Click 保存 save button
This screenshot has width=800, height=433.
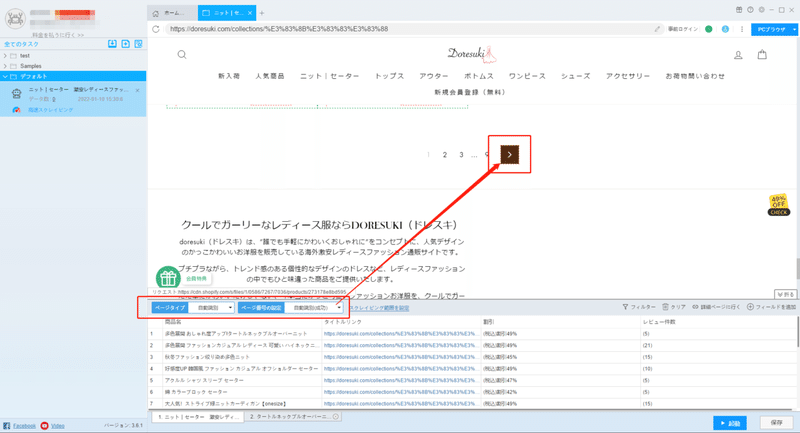point(777,423)
